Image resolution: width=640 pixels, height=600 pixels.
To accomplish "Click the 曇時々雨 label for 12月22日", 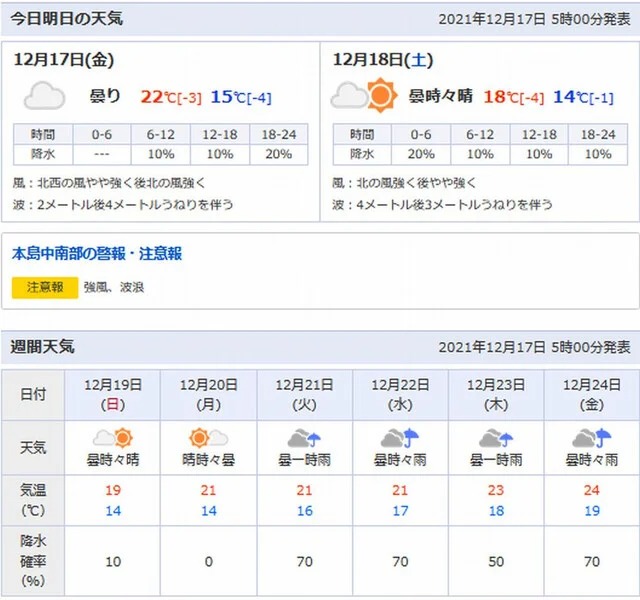I will coord(400,460).
